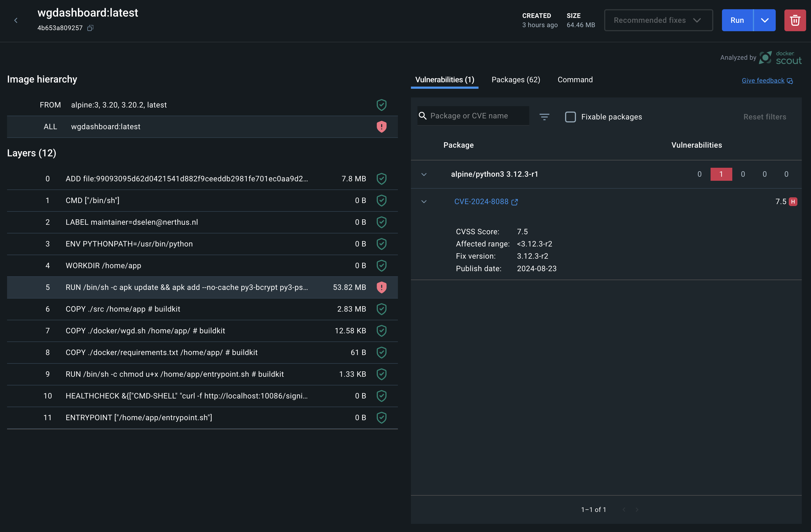Screen dimensions: 811x532
Task: Click the Docker Scout logo
Action: pos(780,58)
